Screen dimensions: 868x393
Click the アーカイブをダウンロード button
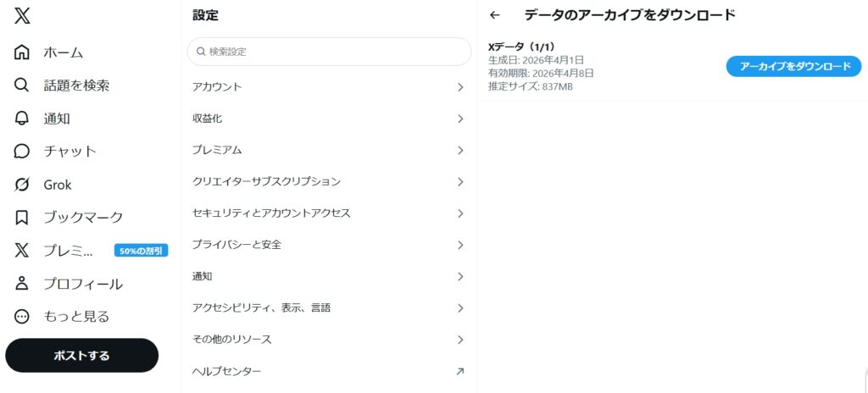(793, 67)
